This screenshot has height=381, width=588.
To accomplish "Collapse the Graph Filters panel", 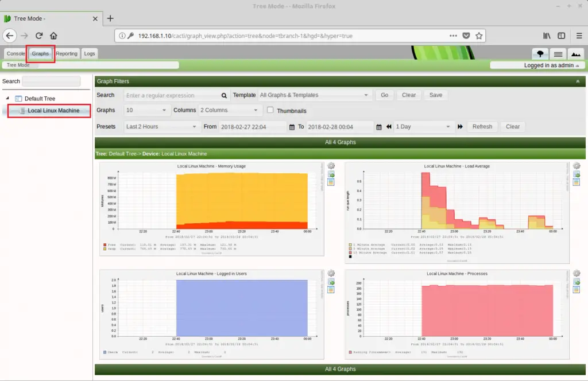I will (578, 81).
